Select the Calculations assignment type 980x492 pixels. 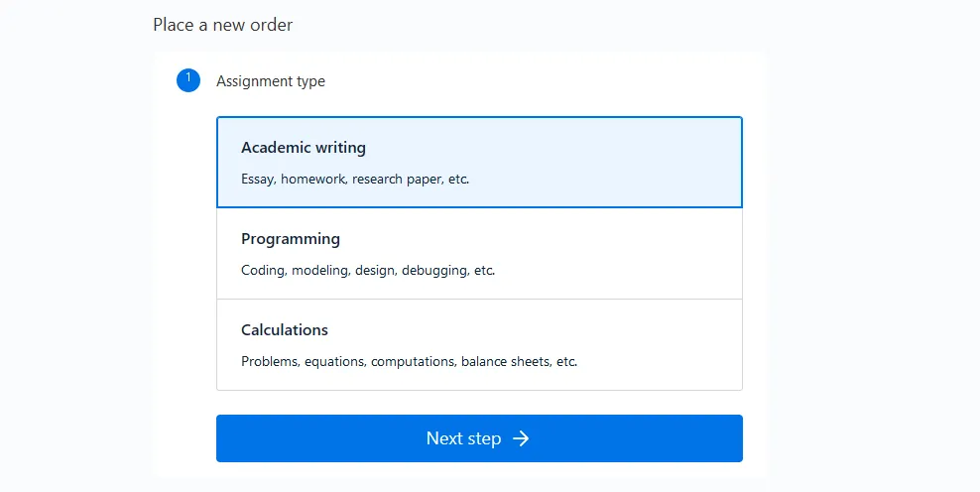(x=479, y=344)
